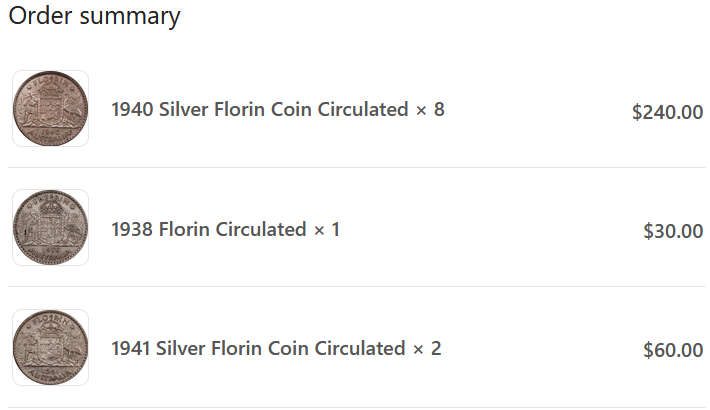Click the divider line below the 1940 item

(358, 167)
